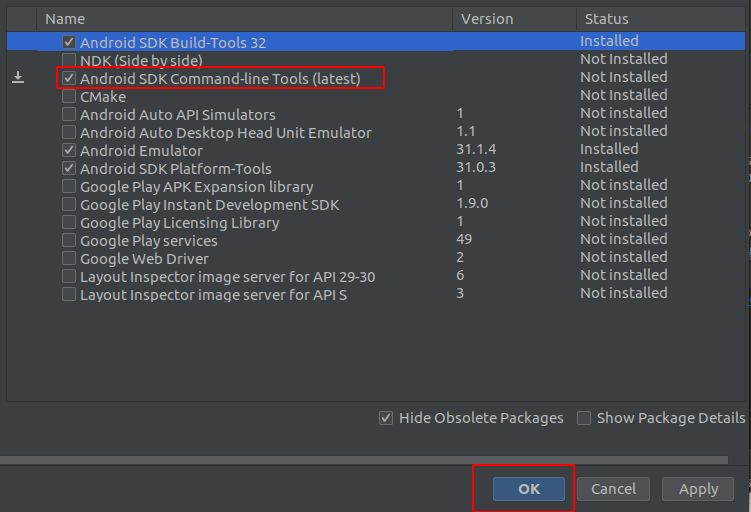Select the CMake row label
The width and height of the screenshot is (751, 512).
pos(103,97)
